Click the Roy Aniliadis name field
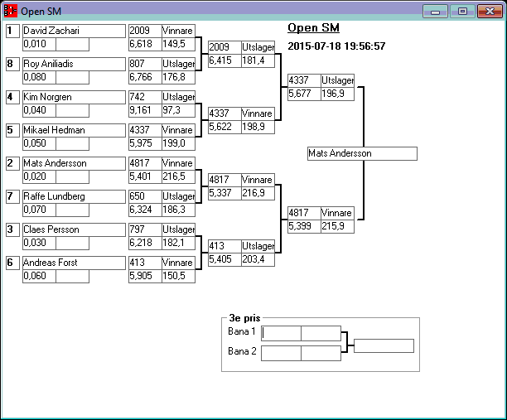 [73, 64]
